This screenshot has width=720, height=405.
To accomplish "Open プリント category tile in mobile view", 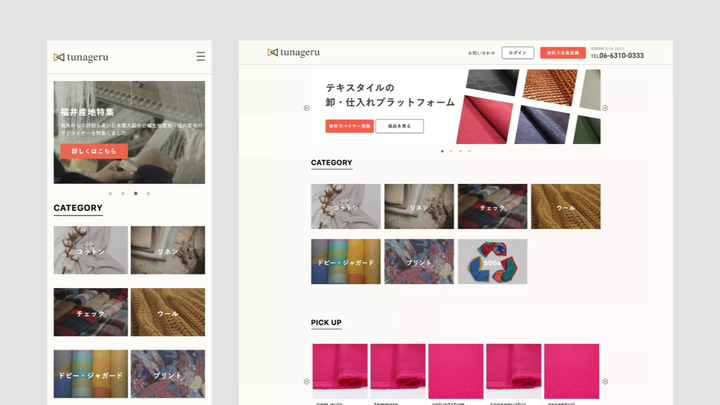I will pyautogui.click(x=168, y=374).
